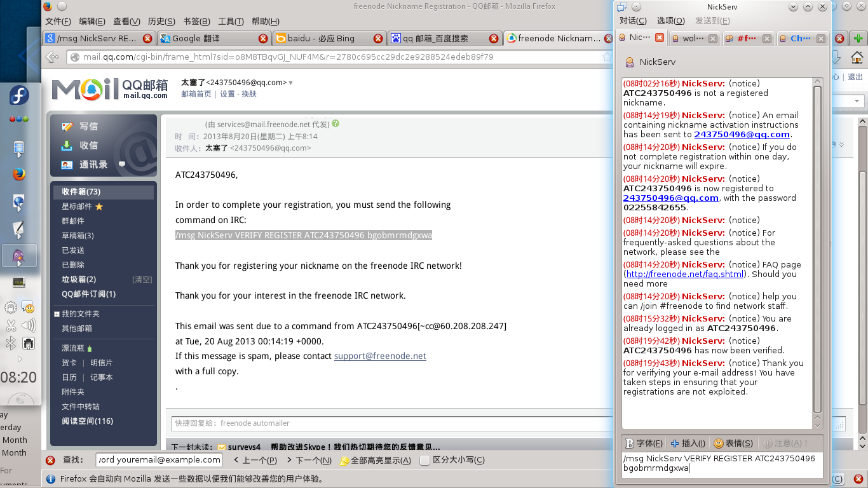
Task: Open the 对话 menu in Pidgin
Action: coord(633,21)
